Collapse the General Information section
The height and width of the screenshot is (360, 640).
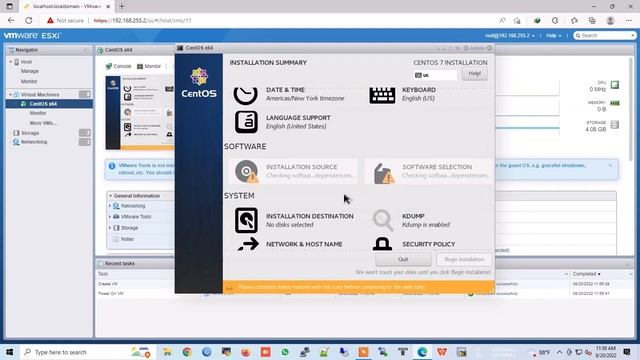tap(111, 196)
